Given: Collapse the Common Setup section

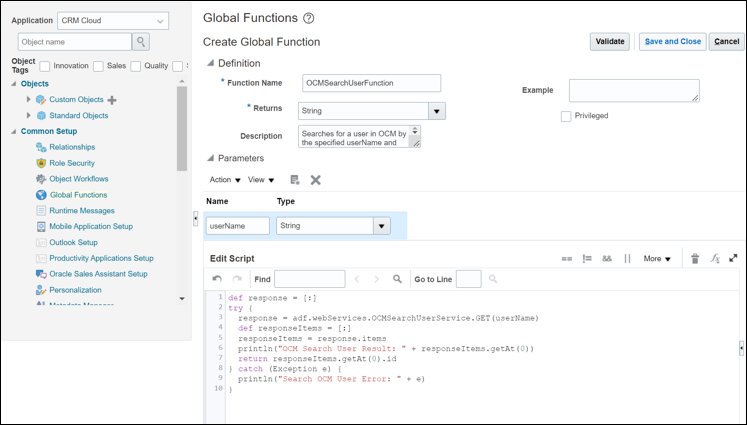Looking at the screenshot, I should pyautogui.click(x=14, y=132).
